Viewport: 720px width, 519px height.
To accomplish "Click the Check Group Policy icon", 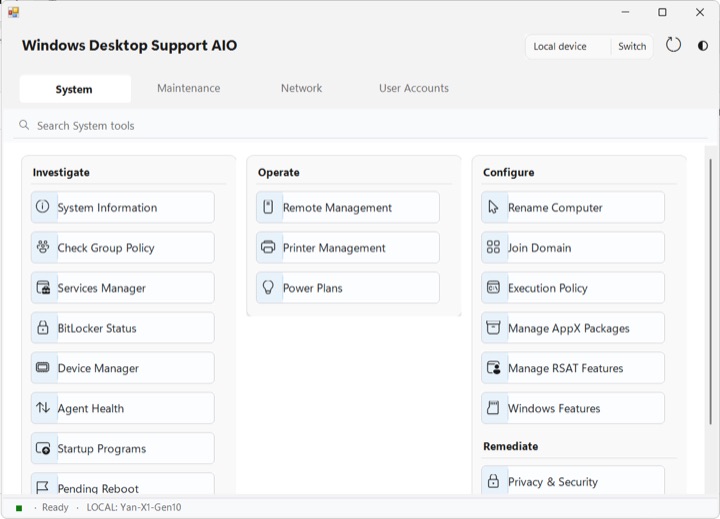I will coord(43,247).
